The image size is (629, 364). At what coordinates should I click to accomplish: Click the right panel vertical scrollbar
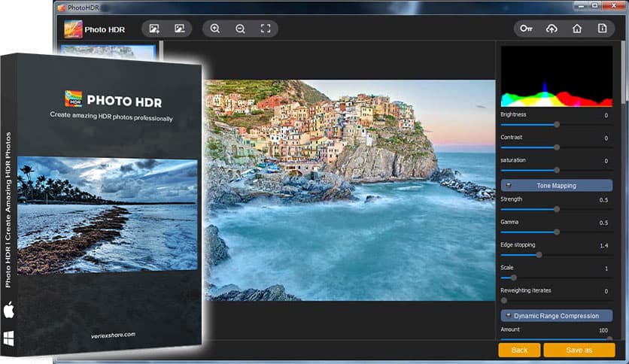(623, 72)
